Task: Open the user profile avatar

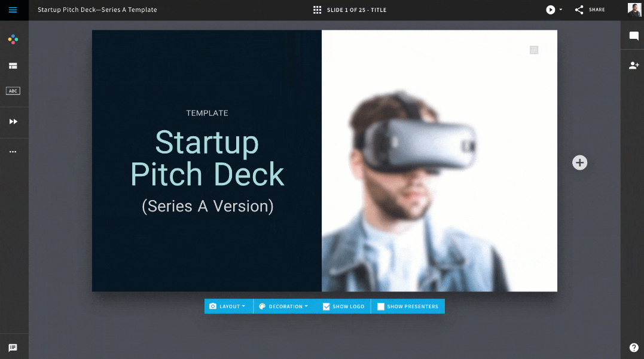Action: coord(634,10)
